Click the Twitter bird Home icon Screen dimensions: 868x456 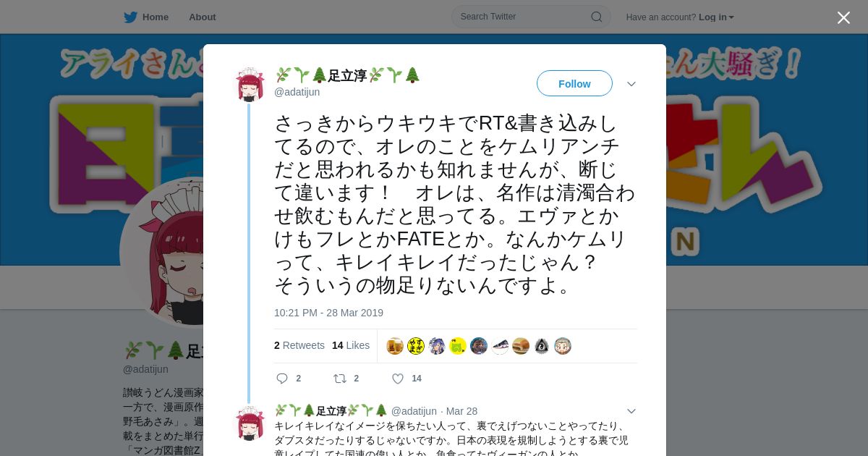(x=130, y=17)
